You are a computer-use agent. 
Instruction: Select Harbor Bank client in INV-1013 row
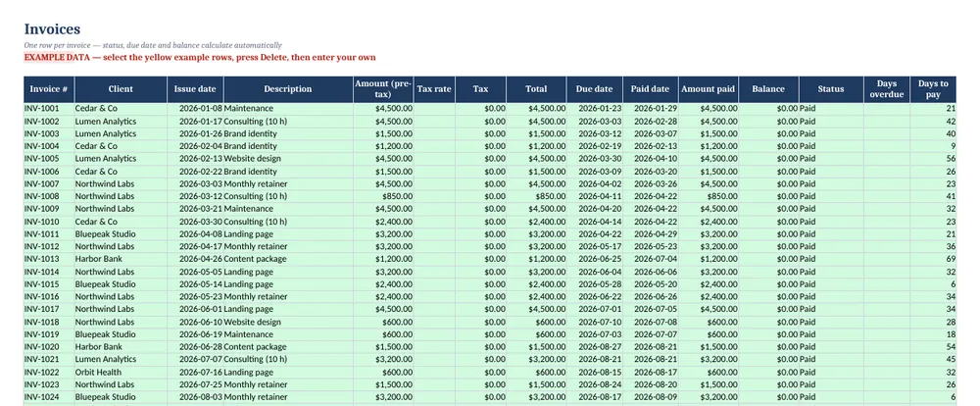click(121, 259)
